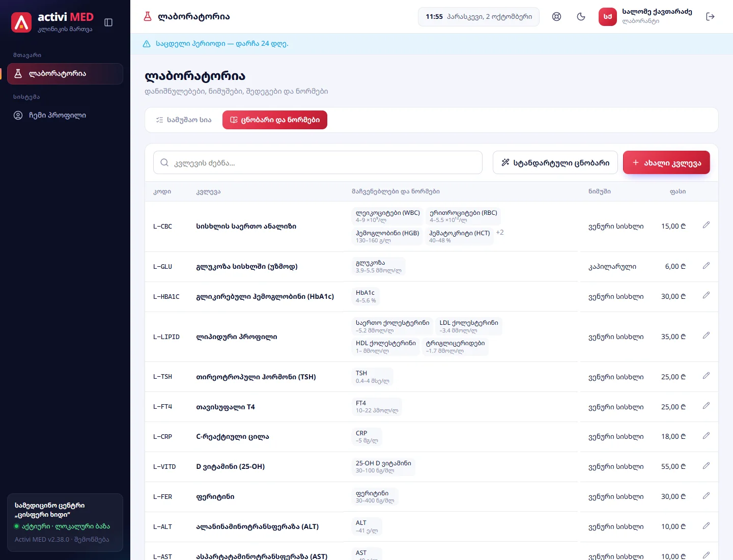Click the L-VITD code cell
This screenshot has height=560, width=733.
point(164,467)
